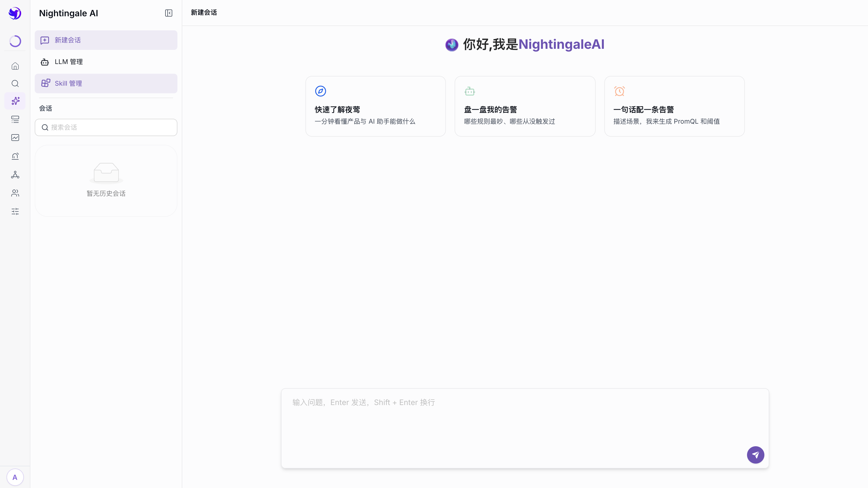Start a new chat via 新建会话
The image size is (868, 488).
click(x=106, y=40)
